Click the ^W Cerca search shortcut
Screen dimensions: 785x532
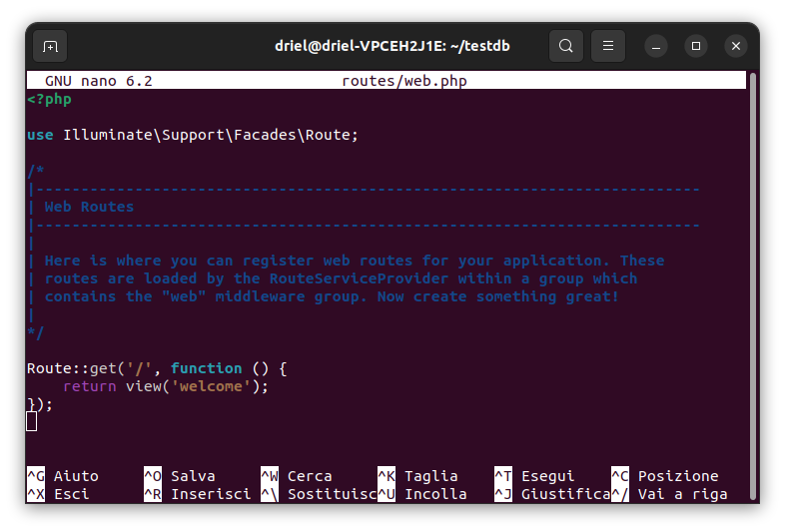[x=297, y=476]
